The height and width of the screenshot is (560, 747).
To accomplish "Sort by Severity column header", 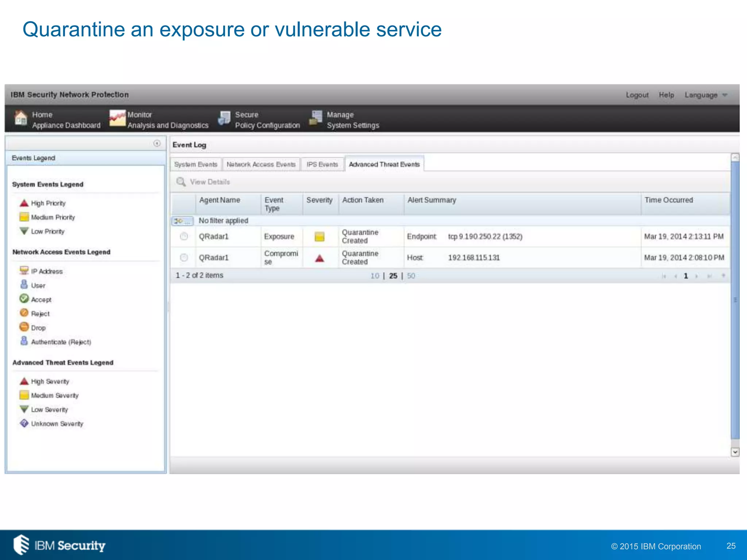I will pyautogui.click(x=321, y=204).
